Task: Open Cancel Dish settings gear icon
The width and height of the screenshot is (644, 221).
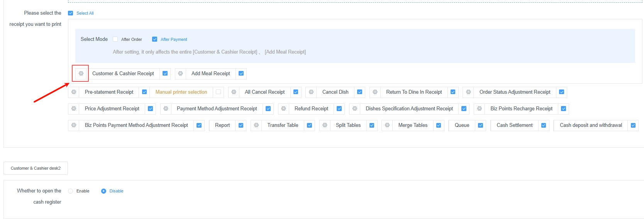Action: click(x=311, y=92)
